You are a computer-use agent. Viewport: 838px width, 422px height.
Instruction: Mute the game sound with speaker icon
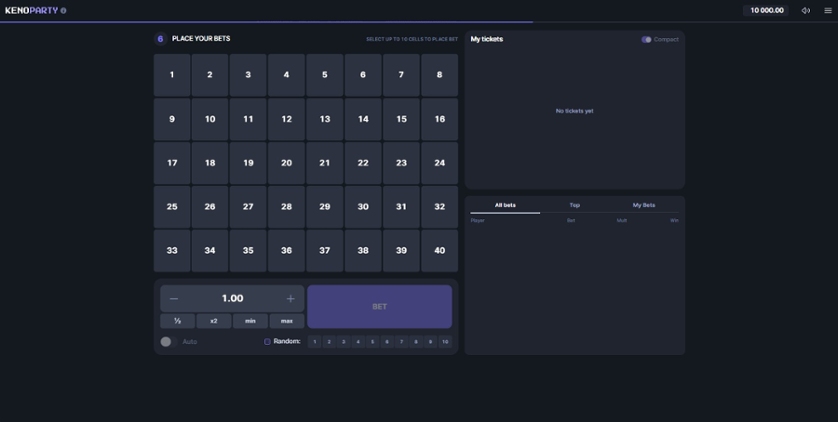point(806,11)
